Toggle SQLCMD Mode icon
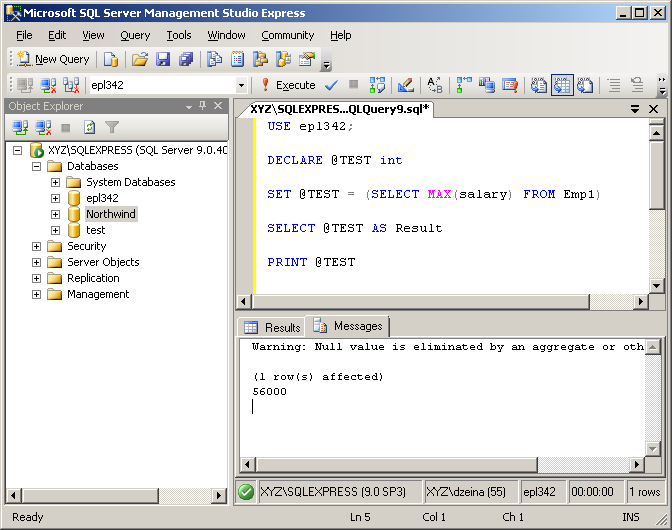 click(510, 85)
